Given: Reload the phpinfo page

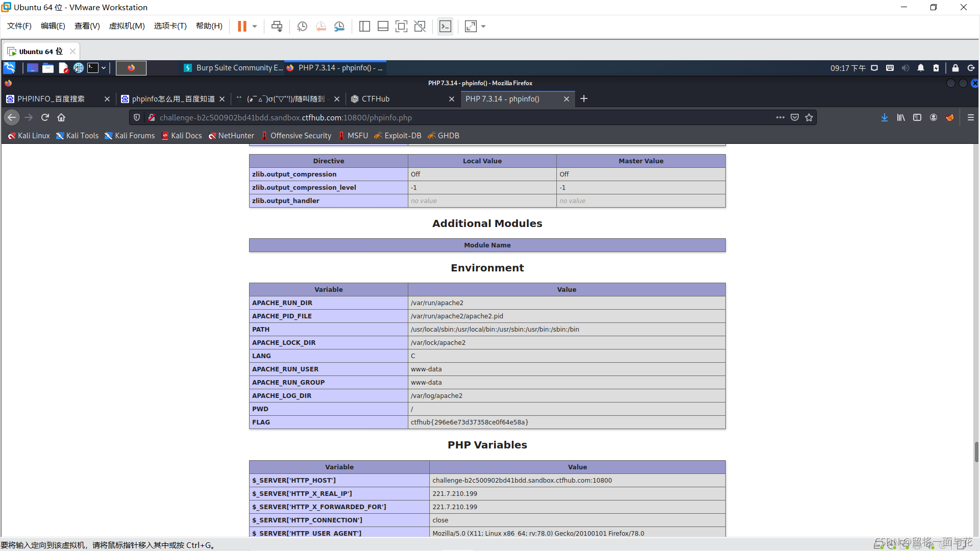Looking at the screenshot, I should click(x=45, y=118).
